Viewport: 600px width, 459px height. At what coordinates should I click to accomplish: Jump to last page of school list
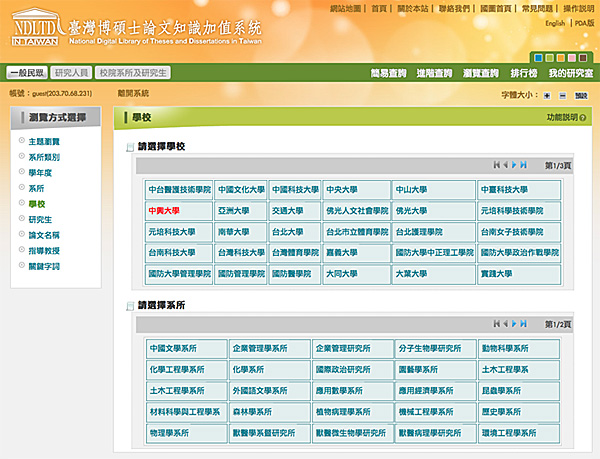(523, 165)
